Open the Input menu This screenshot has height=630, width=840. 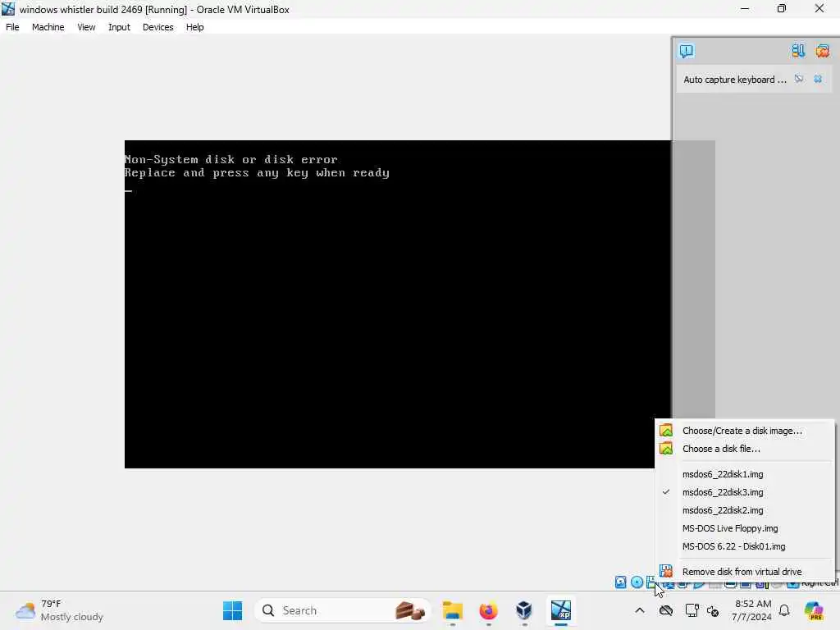[x=119, y=27]
